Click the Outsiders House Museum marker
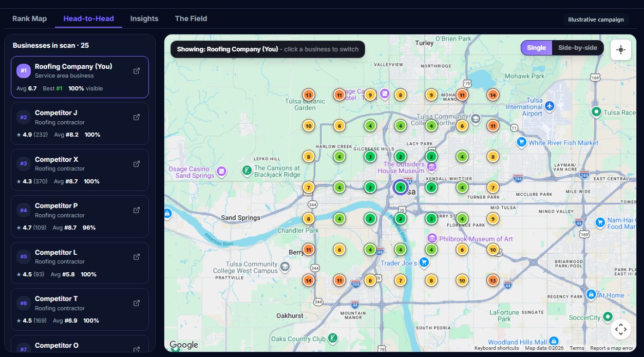This screenshot has height=357, width=644. 432,167
